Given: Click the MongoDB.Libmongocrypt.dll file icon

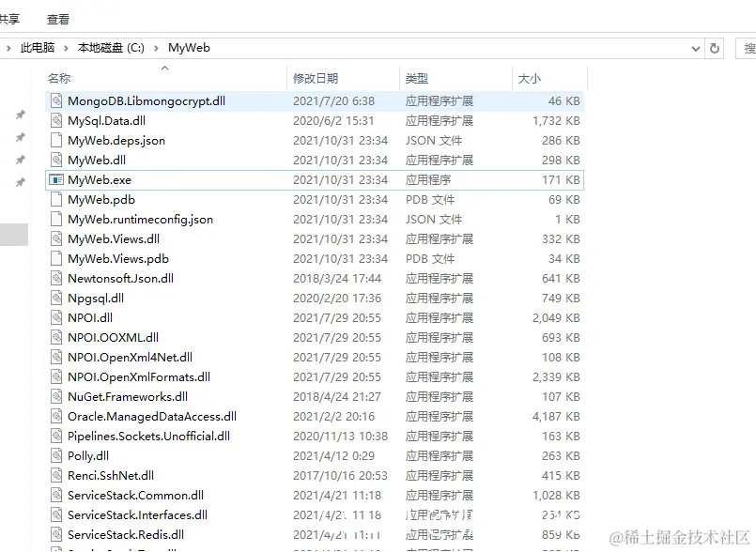Looking at the screenshot, I should pyautogui.click(x=56, y=100).
